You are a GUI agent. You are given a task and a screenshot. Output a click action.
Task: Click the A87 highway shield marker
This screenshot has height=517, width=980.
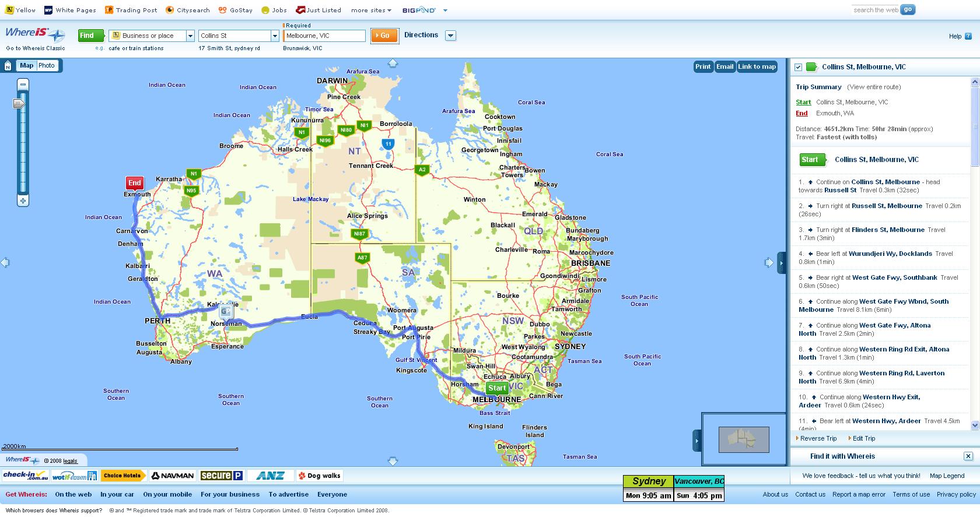(362, 258)
